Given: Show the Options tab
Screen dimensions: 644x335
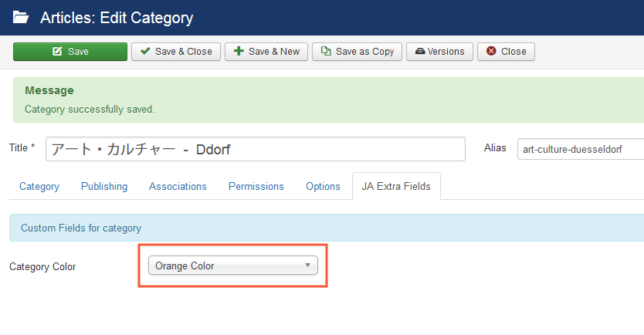Looking at the screenshot, I should pos(323,186).
